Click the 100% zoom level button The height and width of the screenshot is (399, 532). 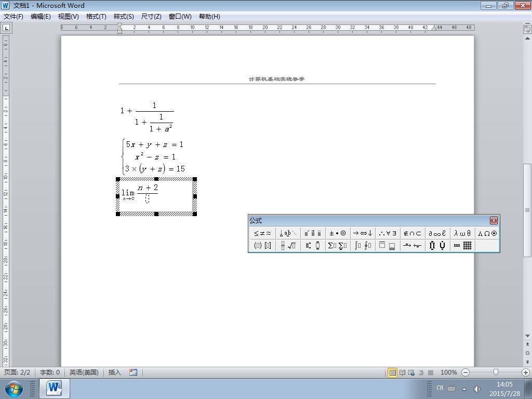coord(448,373)
